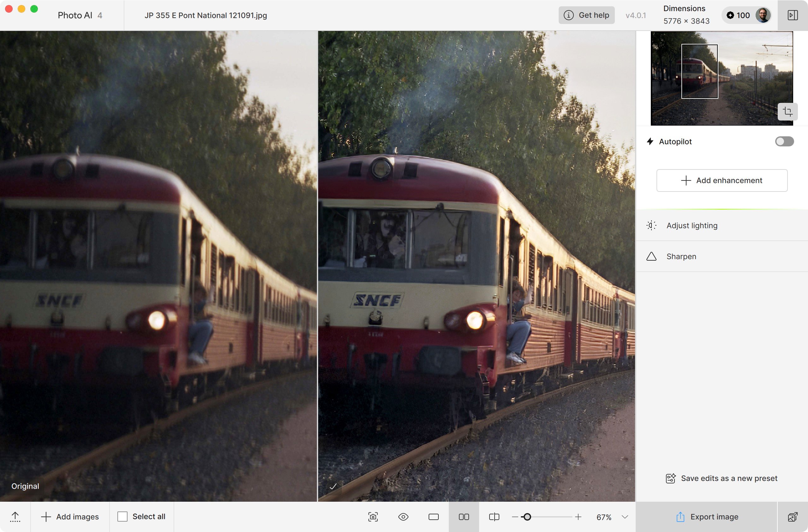Capture preview with the camera focus icon
Viewport: 808px width, 532px height.
pos(373,517)
